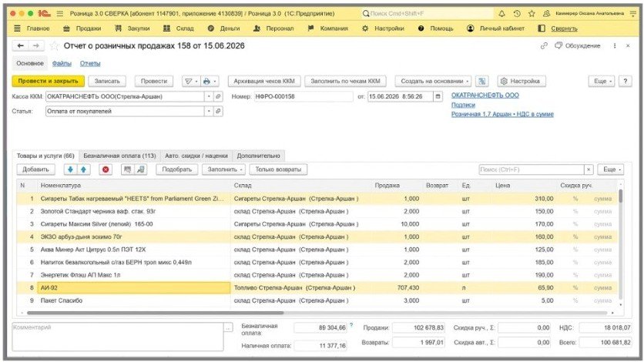This screenshot has height=362, width=644.
Task: Open the Персонал menu
Action: pos(273,28)
